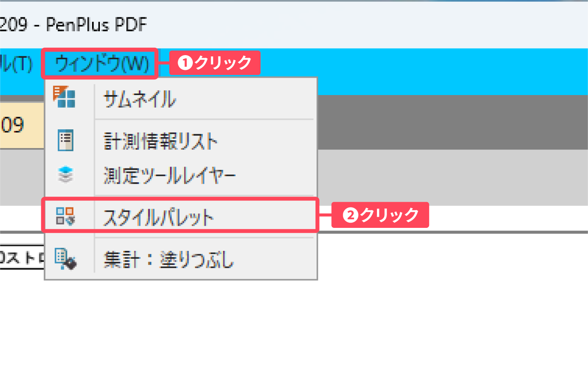Click the icon beside 集計:塗りつぶし

tap(65, 259)
